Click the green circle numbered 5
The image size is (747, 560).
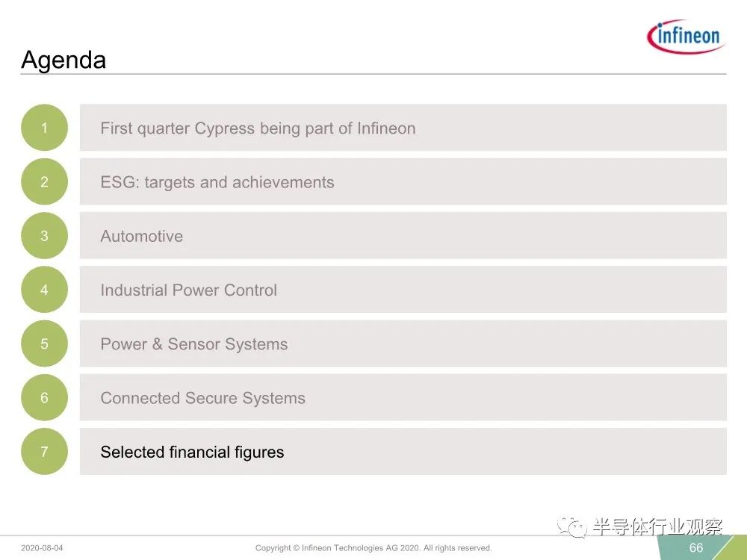point(44,343)
